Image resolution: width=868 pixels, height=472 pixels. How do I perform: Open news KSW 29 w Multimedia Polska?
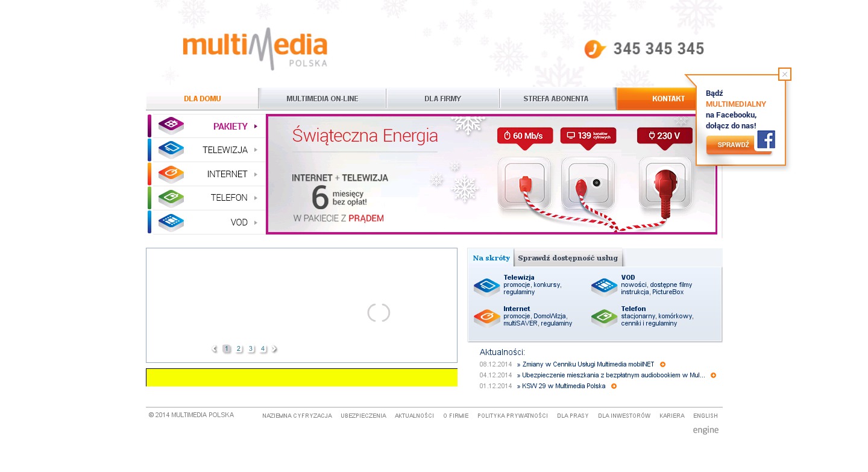pyautogui.click(x=564, y=386)
